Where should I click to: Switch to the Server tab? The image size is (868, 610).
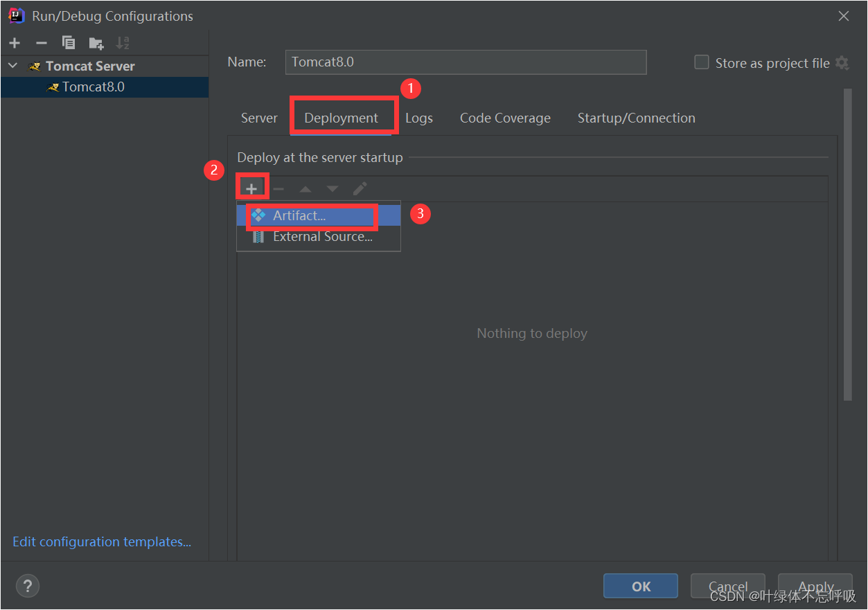click(259, 118)
